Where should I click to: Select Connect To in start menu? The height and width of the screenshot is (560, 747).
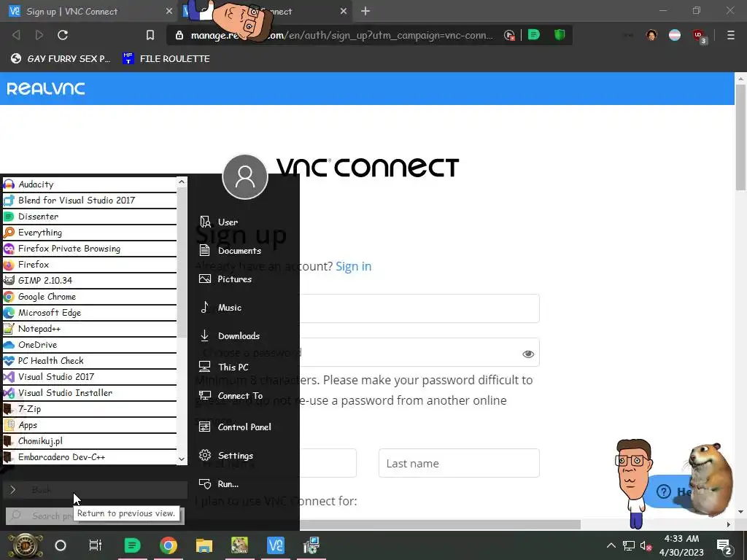tap(231, 396)
